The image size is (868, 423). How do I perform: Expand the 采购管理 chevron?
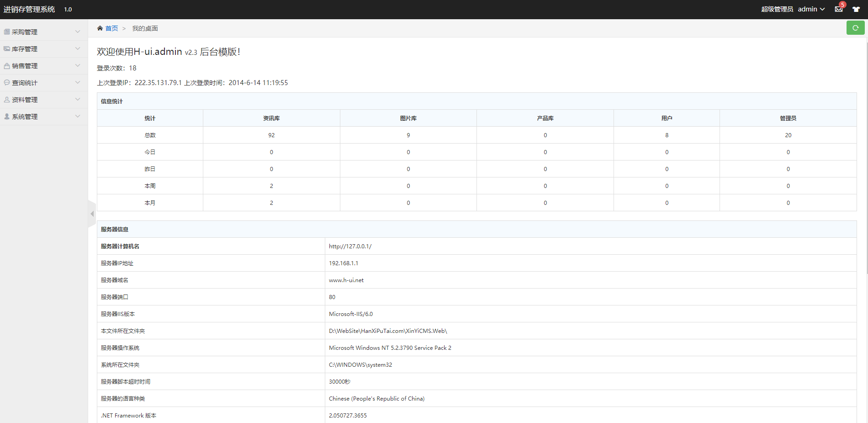(78, 32)
